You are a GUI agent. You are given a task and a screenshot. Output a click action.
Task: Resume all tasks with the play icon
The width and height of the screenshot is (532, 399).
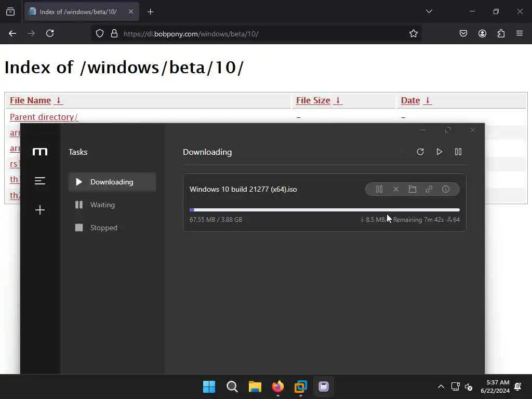tap(440, 152)
